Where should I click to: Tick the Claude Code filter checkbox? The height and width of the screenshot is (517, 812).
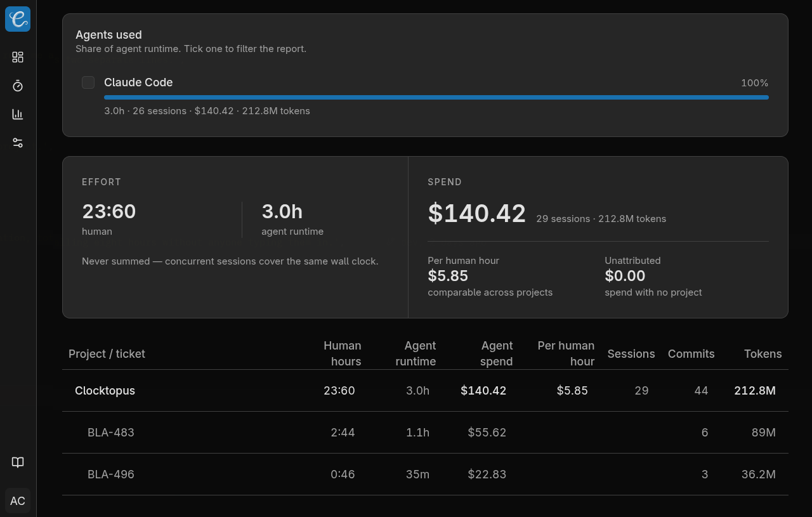tap(88, 82)
